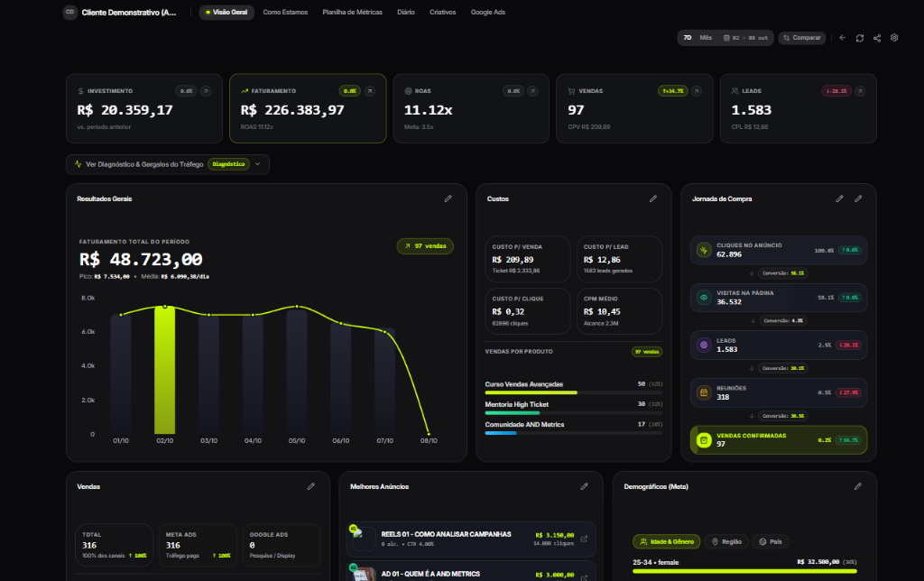This screenshot has height=581, width=924.
Task: Open the Criativos tab
Action: point(442,13)
